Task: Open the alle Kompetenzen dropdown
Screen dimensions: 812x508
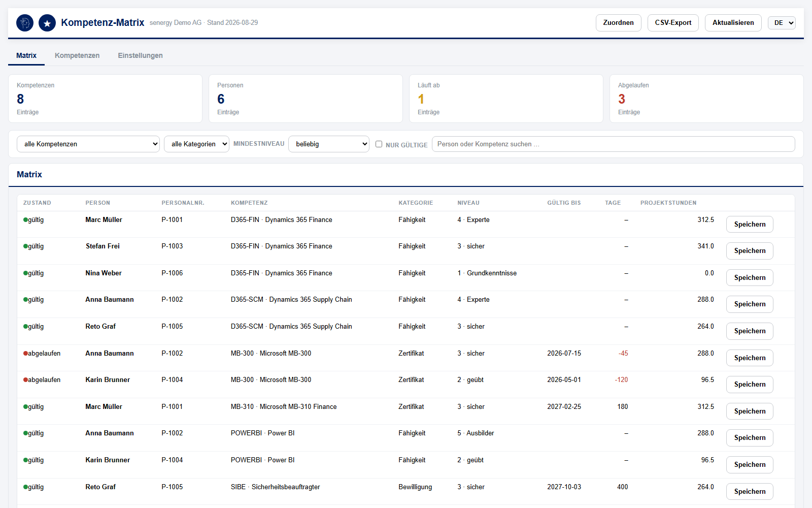Action: [x=88, y=144]
